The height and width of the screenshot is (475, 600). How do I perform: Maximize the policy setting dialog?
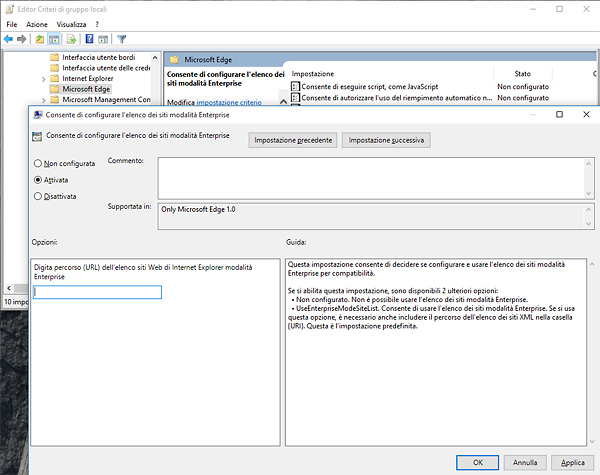click(x=559, y=114)
